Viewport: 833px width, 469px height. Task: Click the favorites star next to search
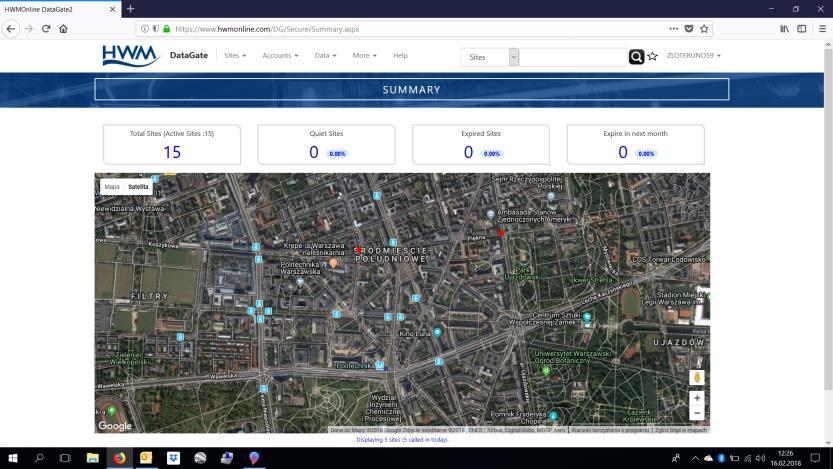click(652, 56)
